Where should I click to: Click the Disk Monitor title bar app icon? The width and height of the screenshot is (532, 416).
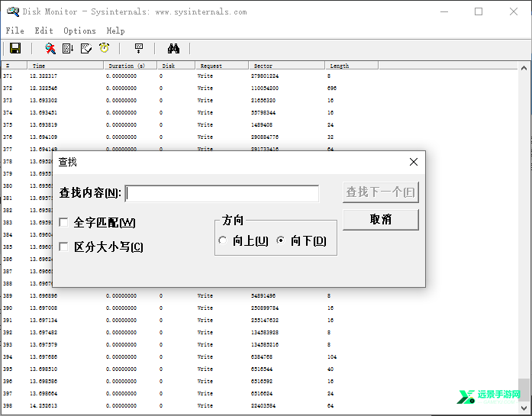13,11
